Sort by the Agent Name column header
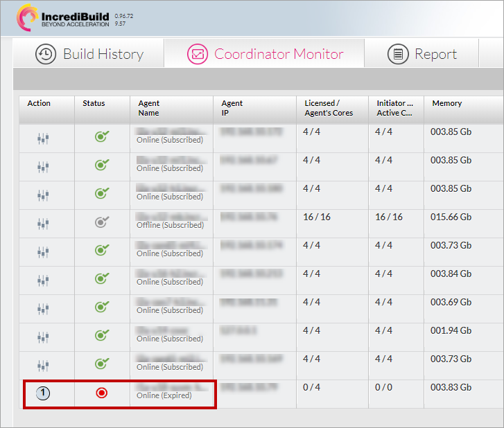 click(x=172, y=110)
